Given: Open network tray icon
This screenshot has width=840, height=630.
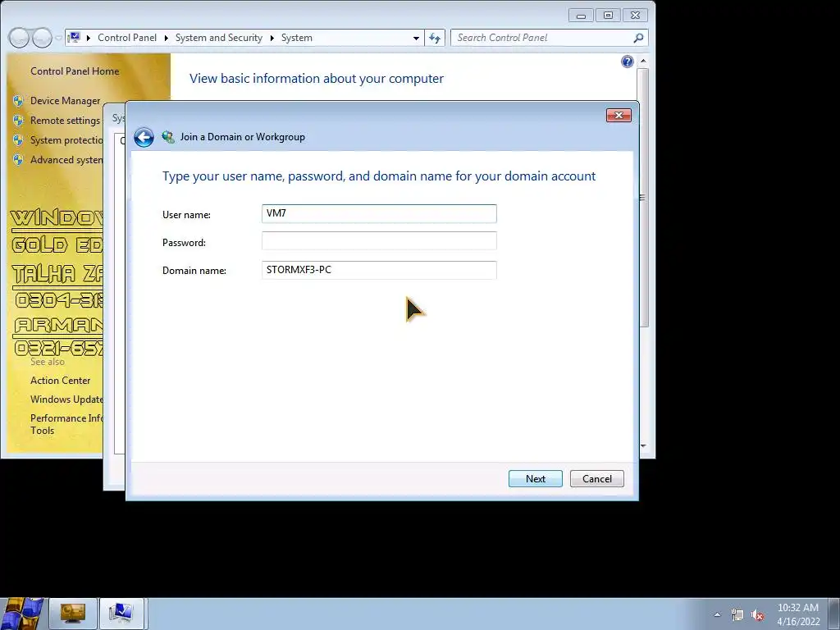Looking at the screenshot, I should tap(737, 615).
